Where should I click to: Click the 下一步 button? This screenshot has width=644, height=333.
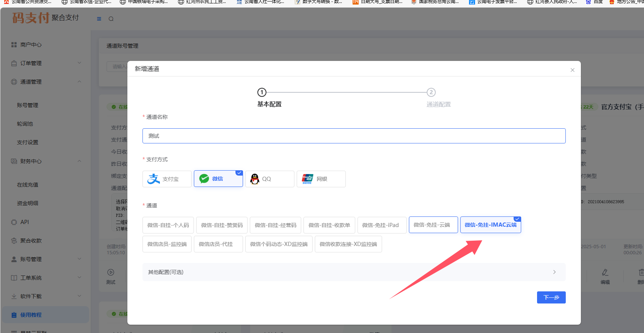click(x=551, y=297)
